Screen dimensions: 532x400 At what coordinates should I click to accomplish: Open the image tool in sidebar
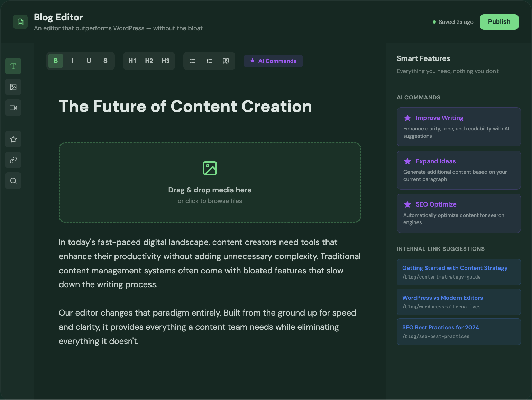[x=13, y=87]
